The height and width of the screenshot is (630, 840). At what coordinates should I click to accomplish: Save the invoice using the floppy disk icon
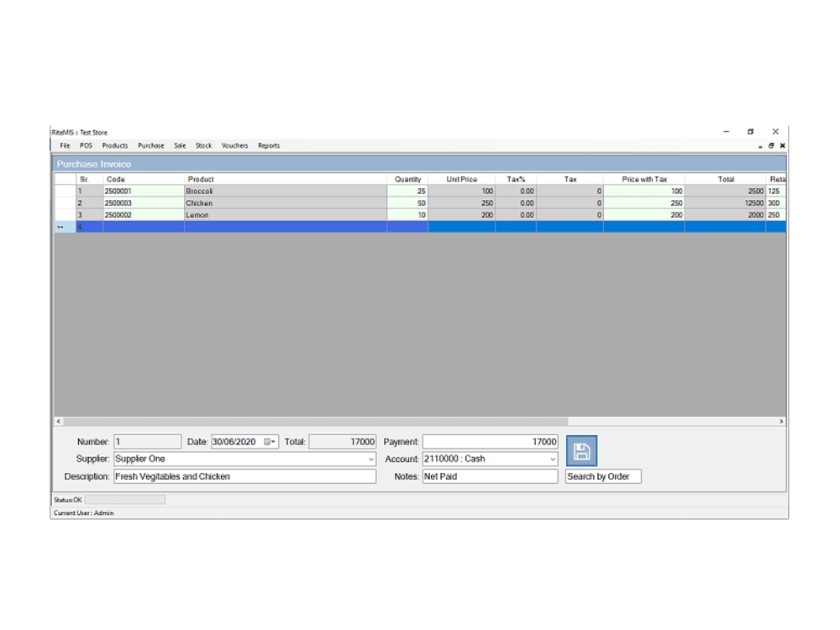[583, 450]
